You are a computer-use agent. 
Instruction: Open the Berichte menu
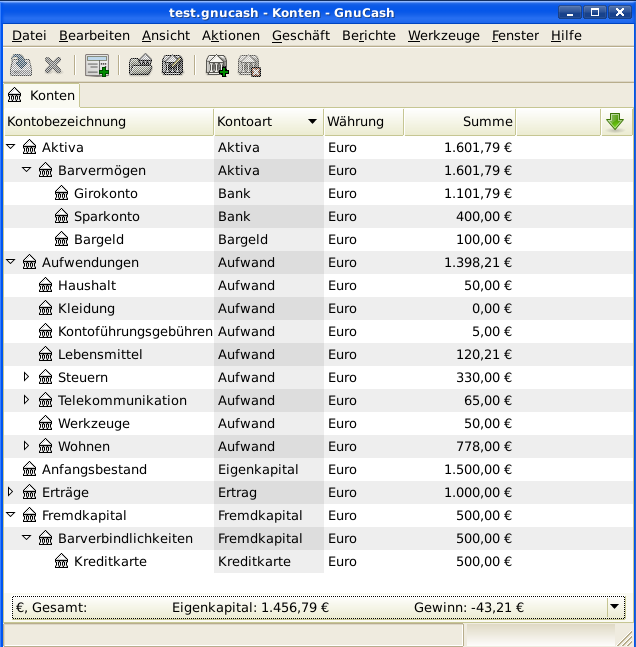tap(369, 35)
